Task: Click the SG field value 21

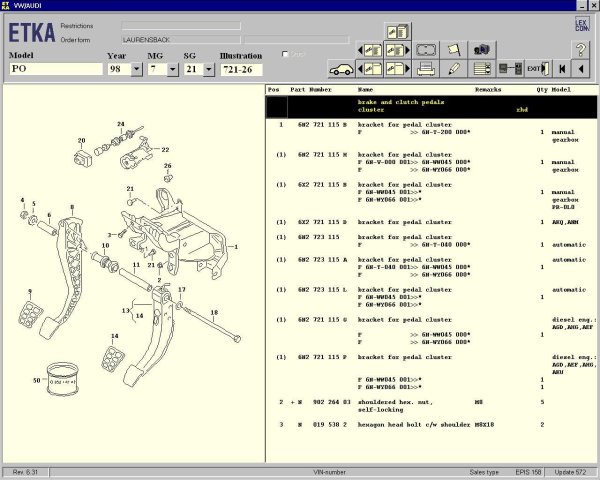Action: click(x=194, y=69)
